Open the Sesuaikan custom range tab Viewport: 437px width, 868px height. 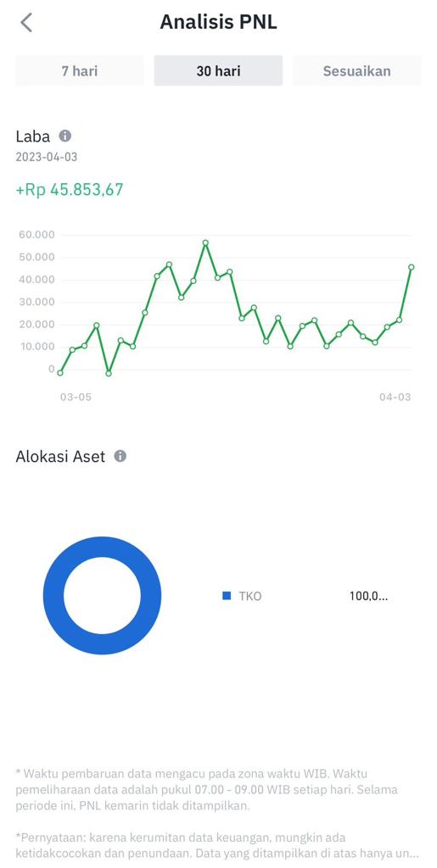click(357, 71)
